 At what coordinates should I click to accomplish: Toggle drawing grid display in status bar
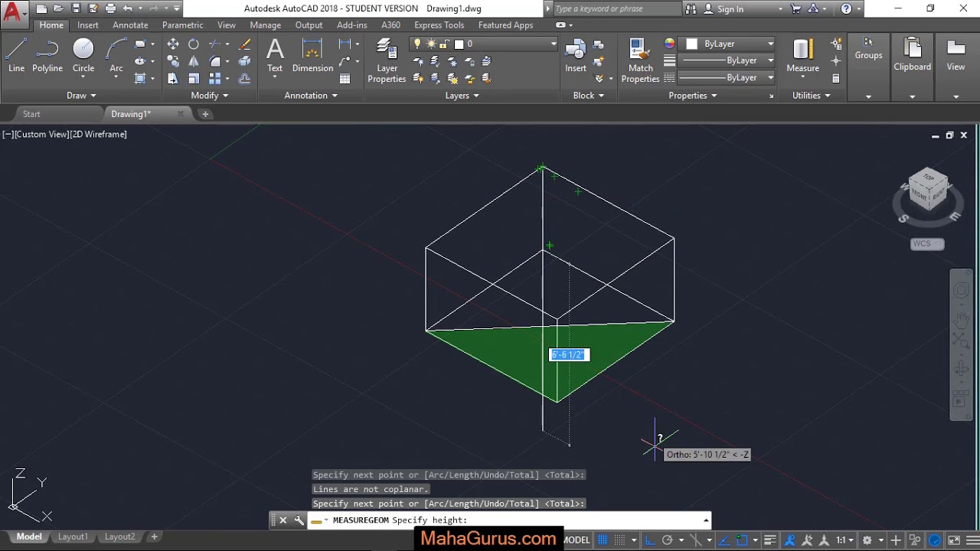click(x=603, y=540)
